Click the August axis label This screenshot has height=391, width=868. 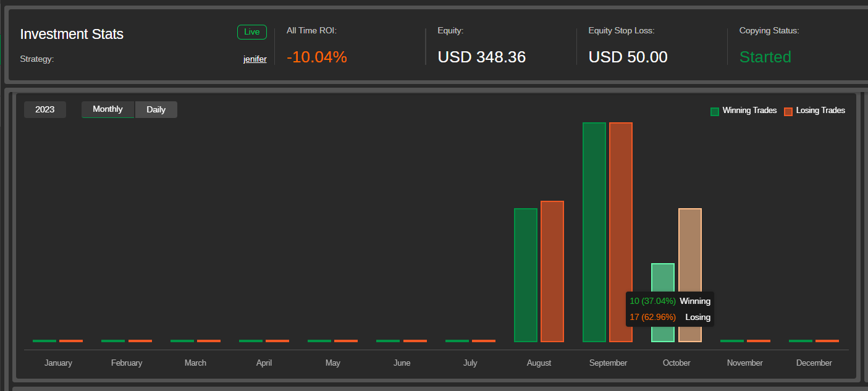(539, 363)
